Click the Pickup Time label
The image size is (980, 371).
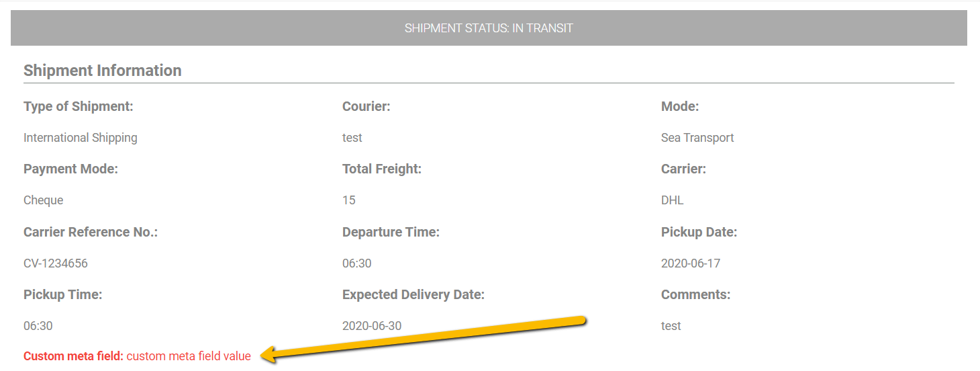[x=63, y=294]
